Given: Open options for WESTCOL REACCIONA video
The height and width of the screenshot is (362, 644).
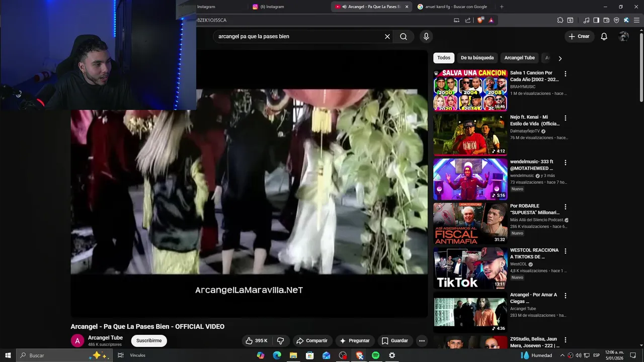Looking at the screenshot, I should click(565, 251).
